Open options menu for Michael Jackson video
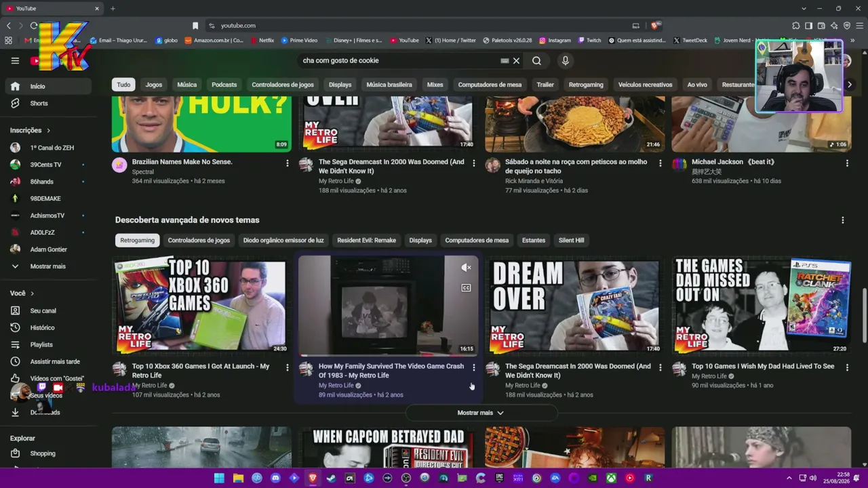The height and width of the screenshot is (488, 868). [847, 163]
